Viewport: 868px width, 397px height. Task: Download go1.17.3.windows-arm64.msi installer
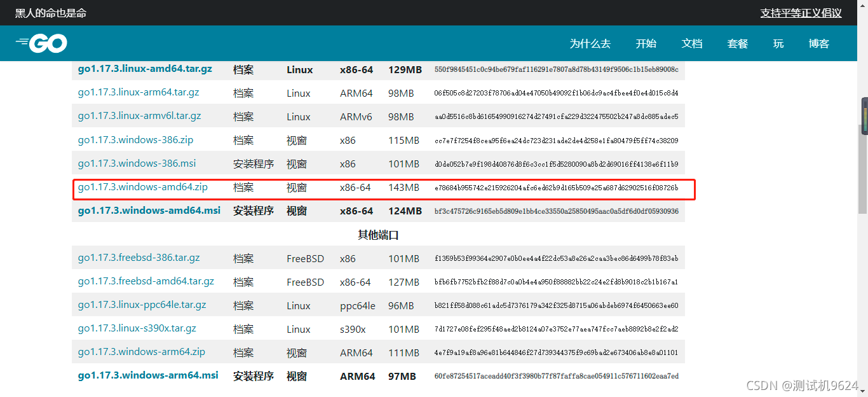[x=148, y=375]
